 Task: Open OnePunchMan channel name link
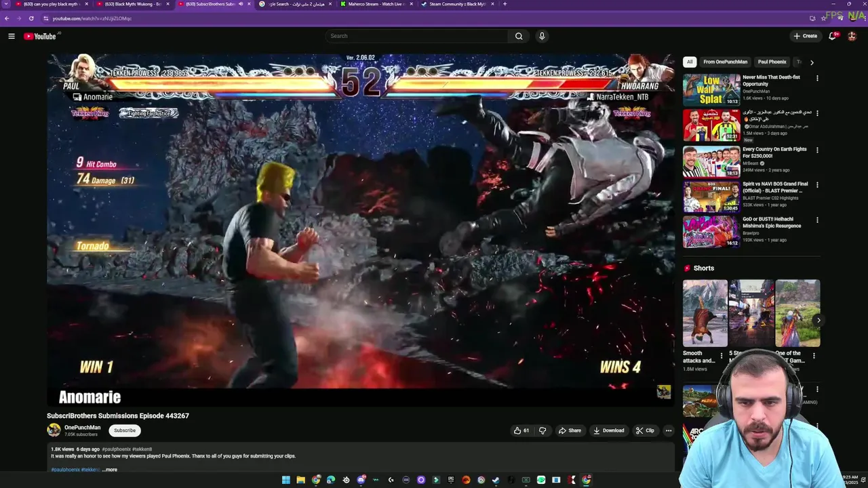[82, 428]
